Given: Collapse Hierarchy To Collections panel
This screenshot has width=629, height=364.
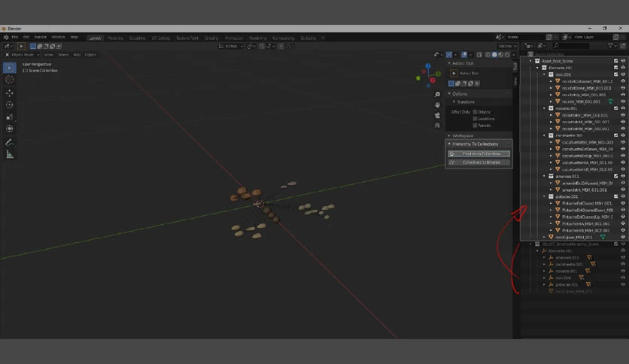Looking at the screenshot, I should pos(479,144).
